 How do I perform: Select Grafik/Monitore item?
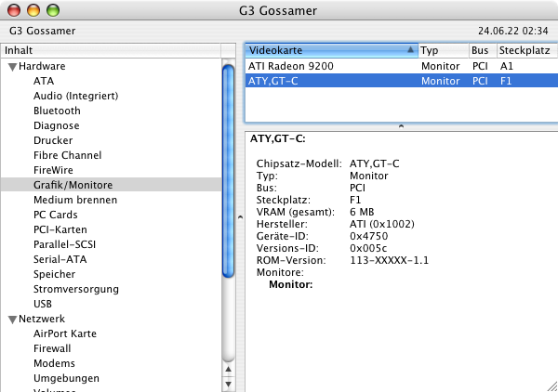(111, 185)
